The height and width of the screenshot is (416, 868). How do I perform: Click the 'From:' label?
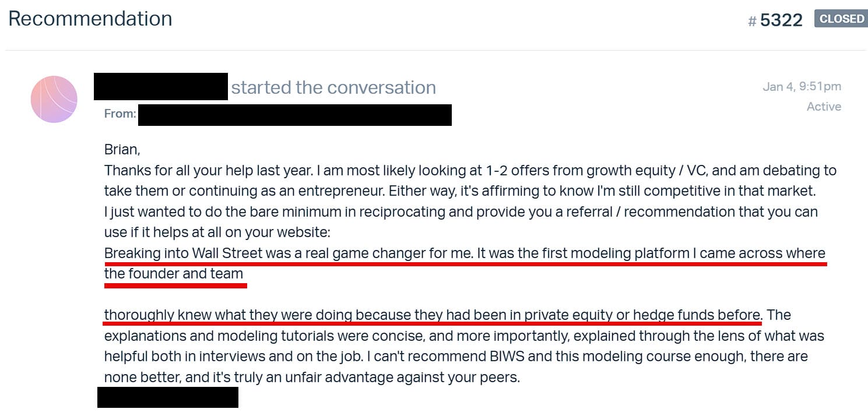[120, 114]
